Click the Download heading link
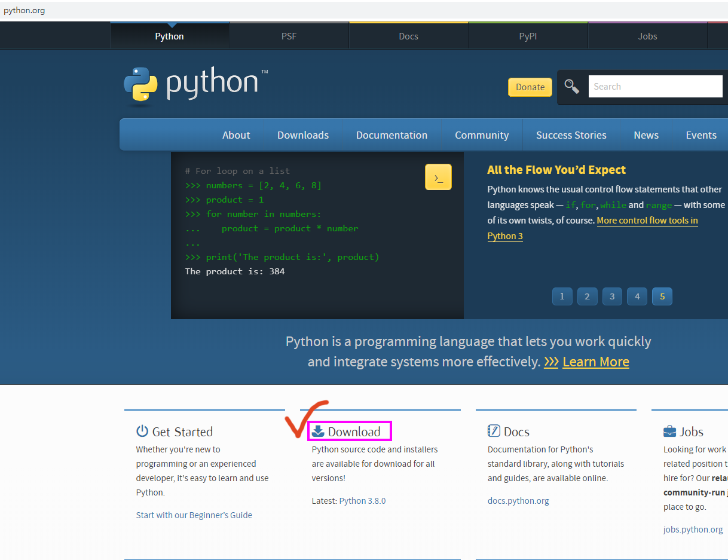Image resolution: width=728 pixels, height=560 pixels. (x=354, y=432)
